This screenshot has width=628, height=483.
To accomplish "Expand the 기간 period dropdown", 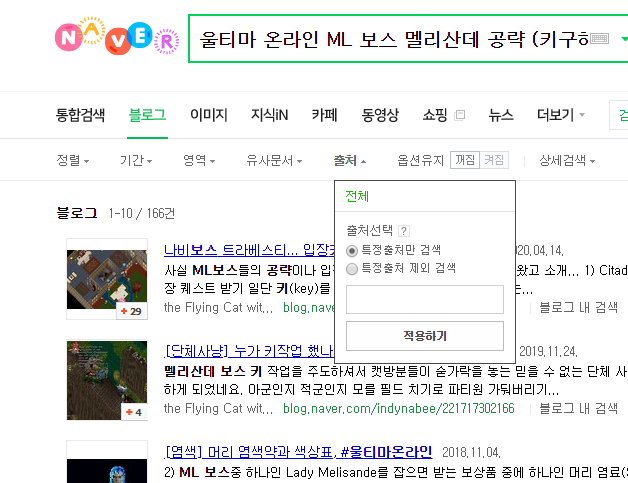I will (x=136, y=161).
